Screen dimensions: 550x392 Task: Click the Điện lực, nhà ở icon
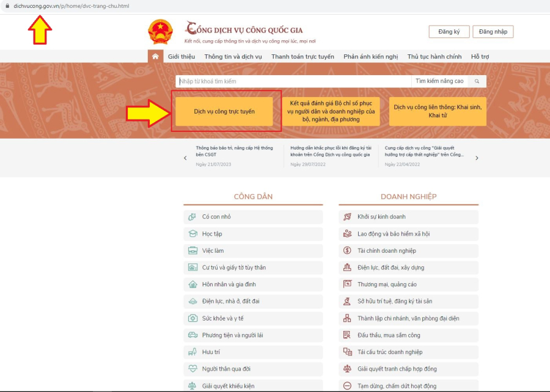(193, 301)
